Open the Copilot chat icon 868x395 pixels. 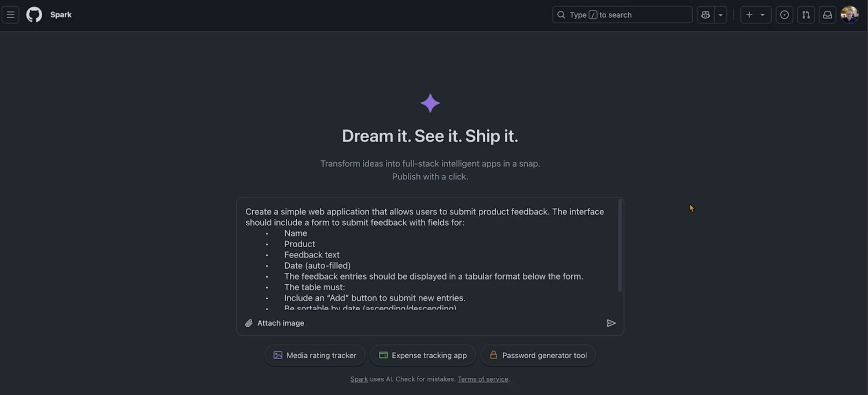[705, 15]
